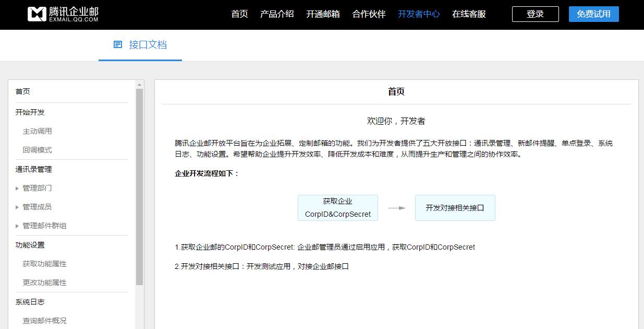Viewport: 644px width, 329px height.
Task: Open 首页 in the top navigation
Action: [x=239, y=14]
